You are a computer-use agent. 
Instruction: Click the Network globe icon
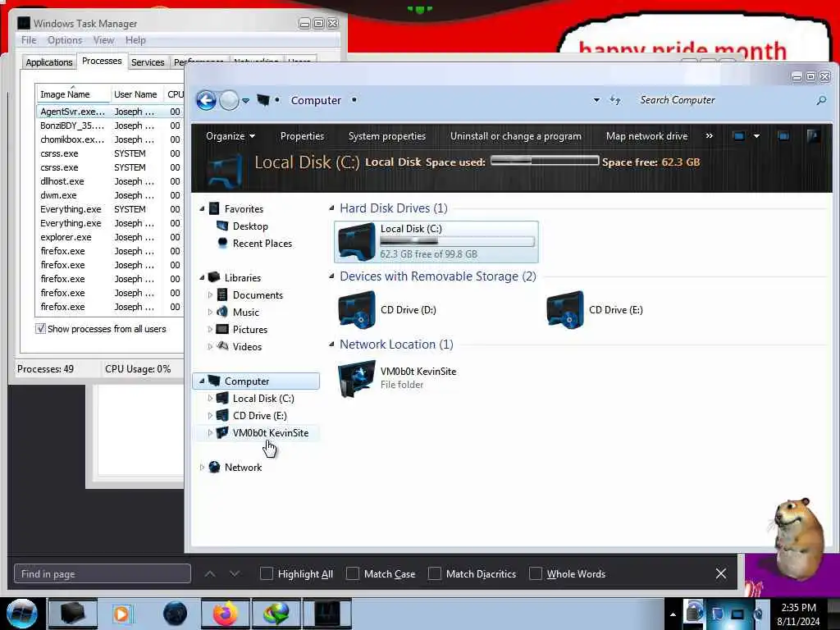pyautogui.click(x=214, y=467)
